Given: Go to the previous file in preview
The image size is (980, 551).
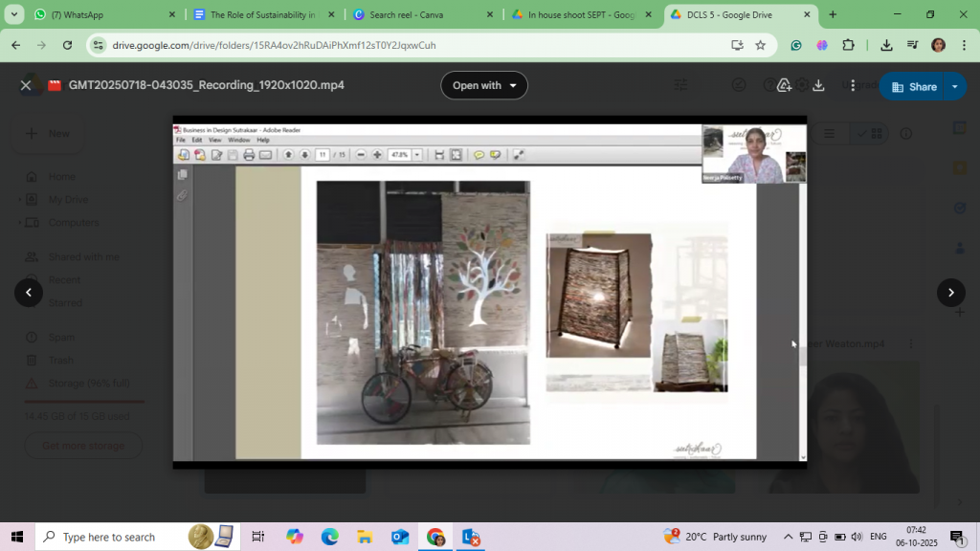Looking at the screenshot, I should coord(29,293).
